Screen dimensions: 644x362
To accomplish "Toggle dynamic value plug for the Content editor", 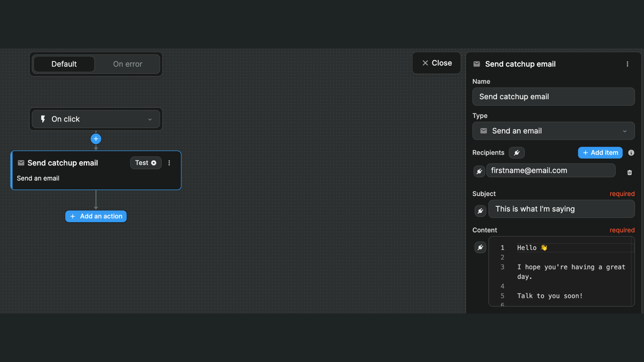I will pos(480,247).
